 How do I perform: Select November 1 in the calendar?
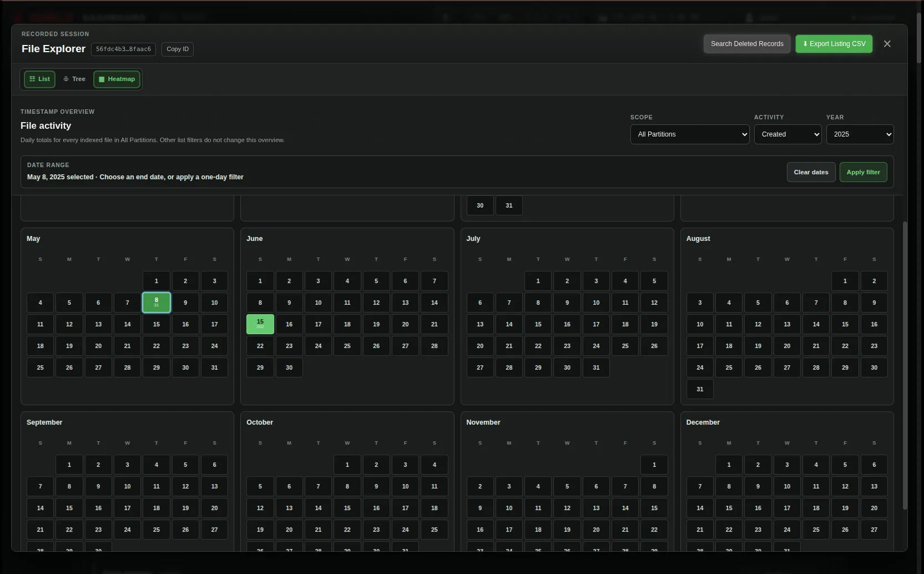[x=654, y=465]
